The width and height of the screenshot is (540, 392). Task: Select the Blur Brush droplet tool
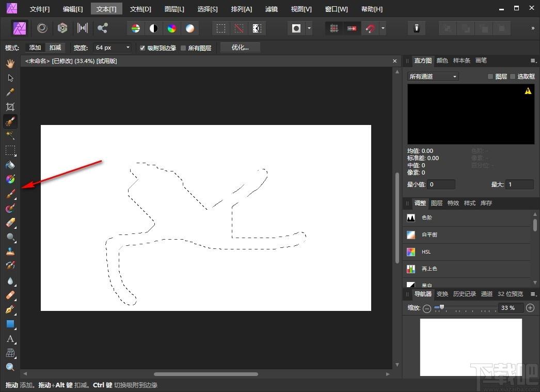pos(10,281)
